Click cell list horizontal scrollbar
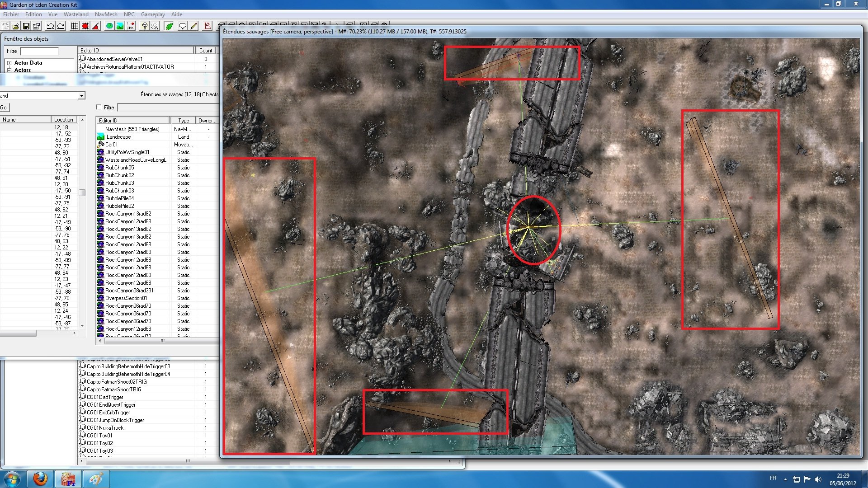Viewport: 868px width, 488px height. point(18,333)
